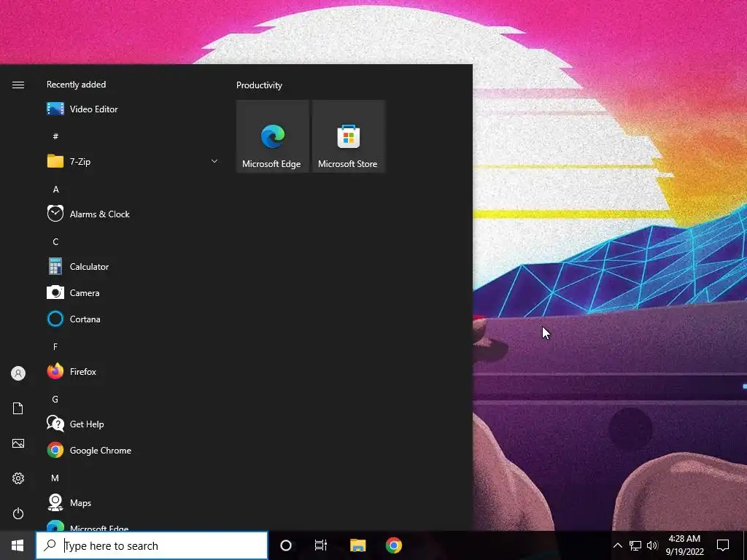Screen dimensions: 747x560
Task: Click the letter F section header
Action: pyautogui.click(x=55, y=346)
